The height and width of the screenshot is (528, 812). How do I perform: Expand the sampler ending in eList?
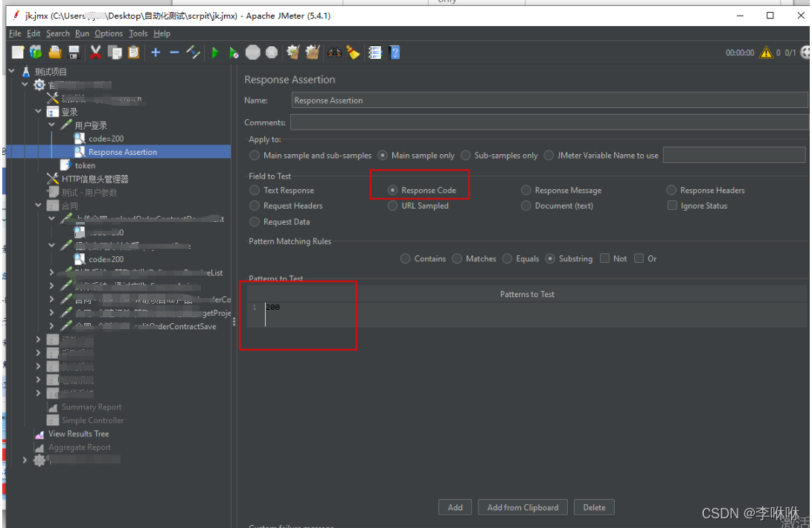[x=52, y=272]
